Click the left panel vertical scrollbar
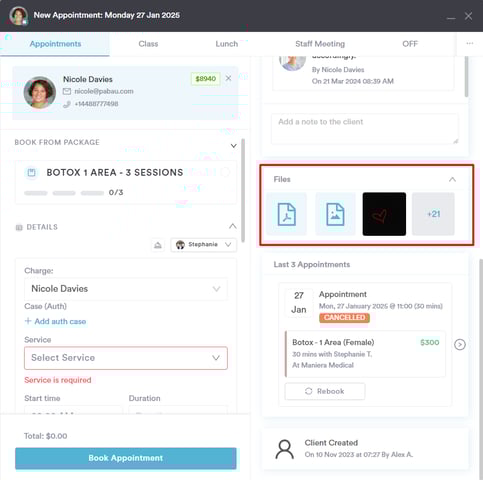Viewport: 483px width, 480px height. pos(243,191)
